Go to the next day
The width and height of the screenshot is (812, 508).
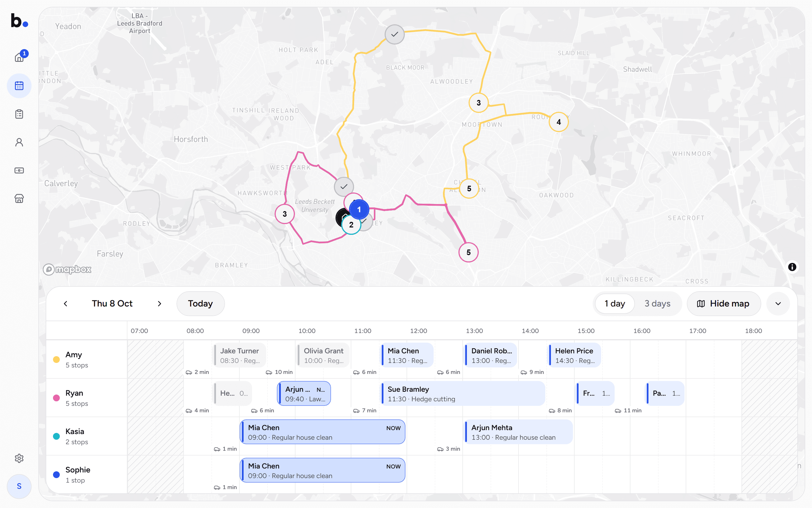tap(159, 304)
